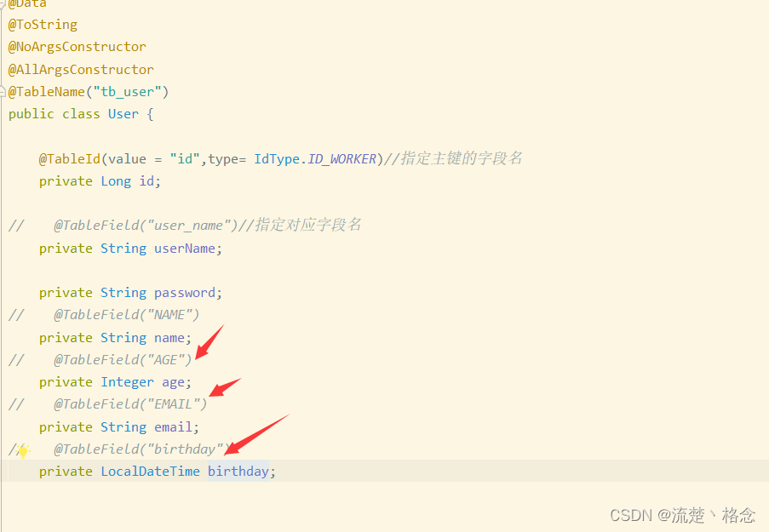
Task: Click the "tb_user" string literal
Action: (x=127, y=92)
